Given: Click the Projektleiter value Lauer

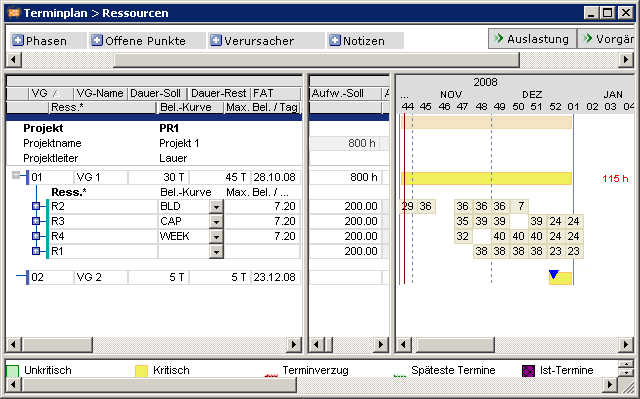Looking at the screenshot, I should [173, 158].
